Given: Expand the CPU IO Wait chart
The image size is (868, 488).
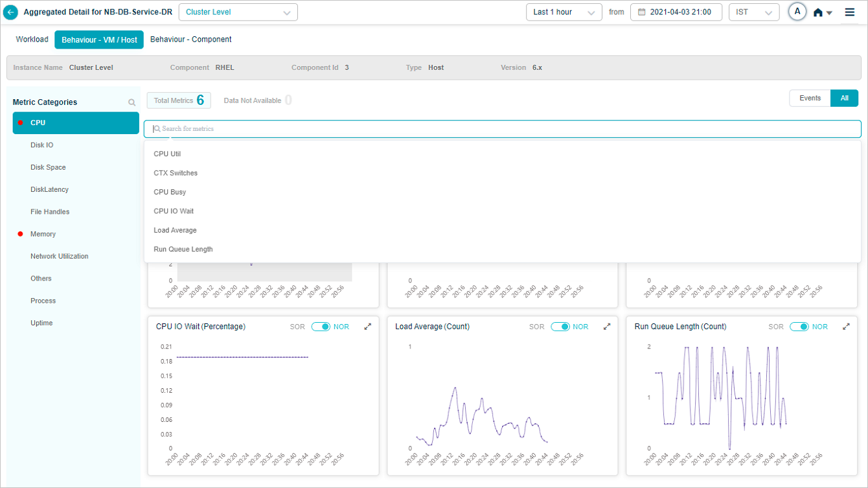Looking at the screenshot, I should click(368, 327).
